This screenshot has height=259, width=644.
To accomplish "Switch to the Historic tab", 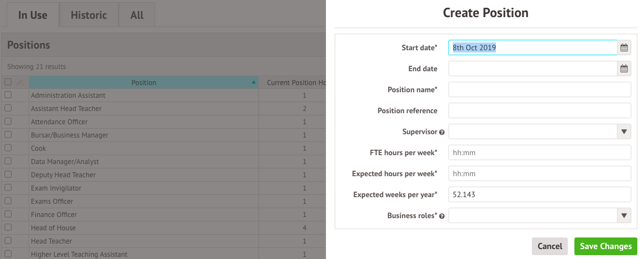I will coord(89,15).
